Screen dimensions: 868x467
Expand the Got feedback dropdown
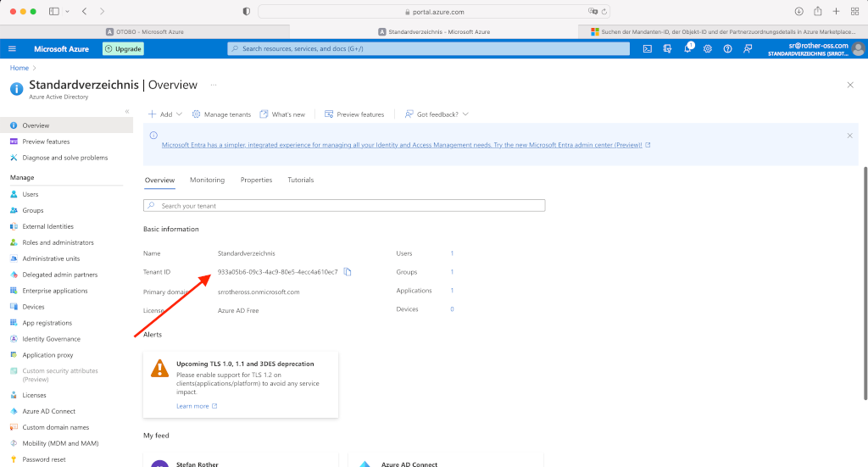[x=437, y=114]
